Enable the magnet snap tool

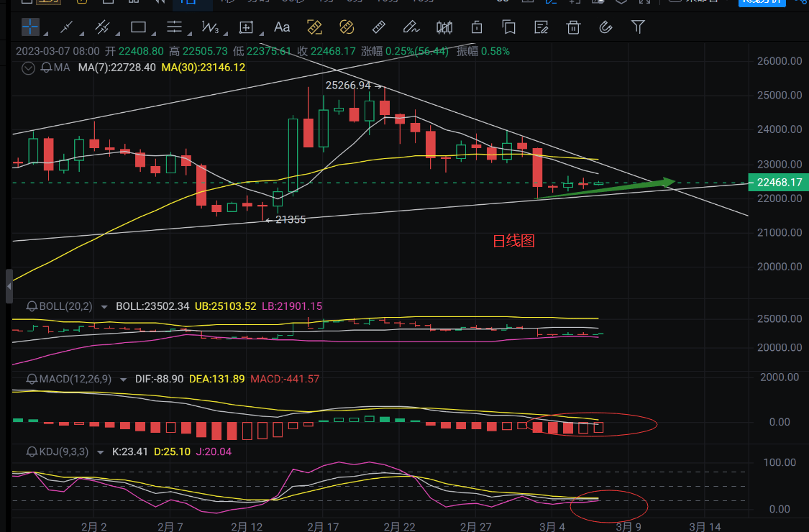click(605, 27)
